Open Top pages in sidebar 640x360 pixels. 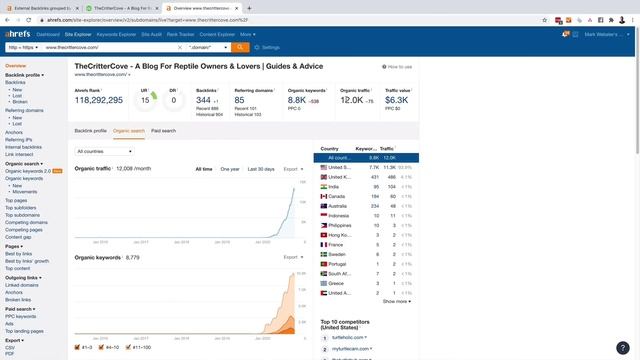pos(16,200)
